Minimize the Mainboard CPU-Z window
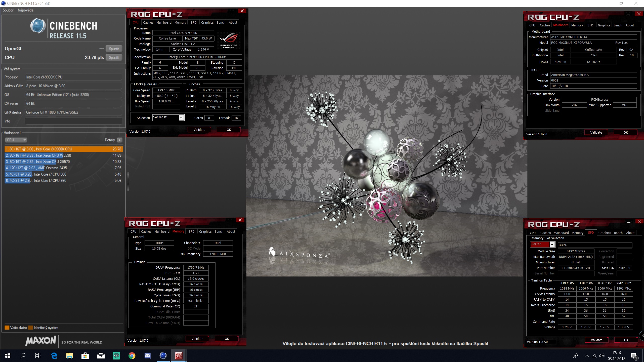Screen dimensions: 644x362 click(x=628, y=14)
